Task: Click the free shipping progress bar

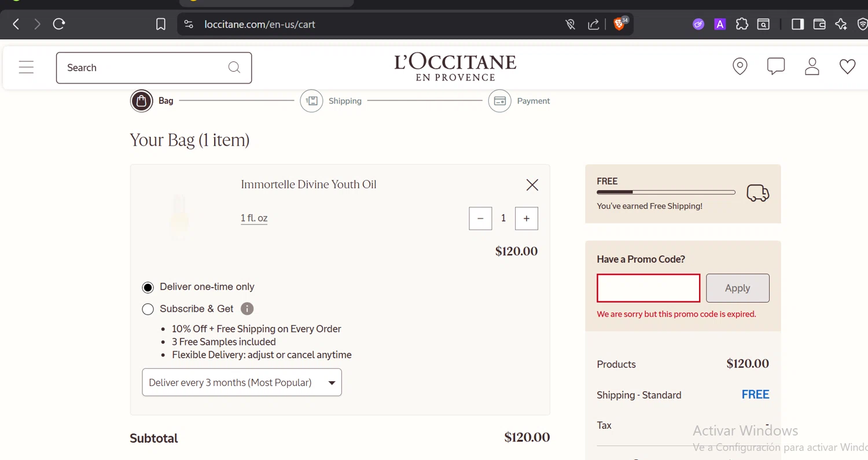Action: tap(666, 192)
